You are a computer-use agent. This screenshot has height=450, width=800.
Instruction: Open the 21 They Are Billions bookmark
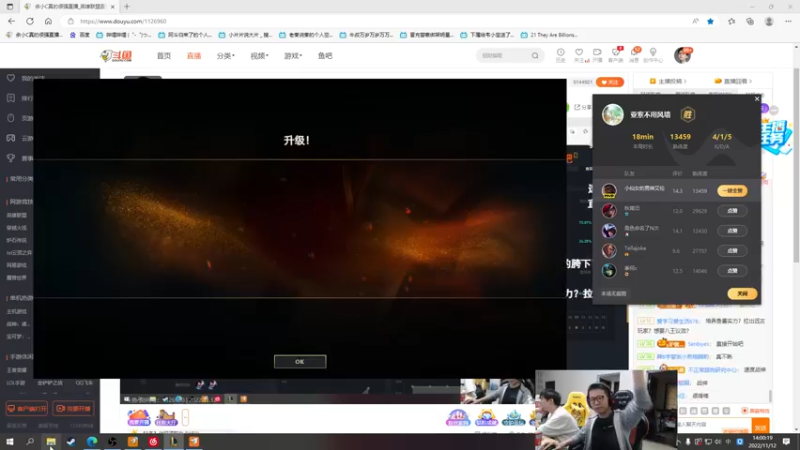coord(549,35)
